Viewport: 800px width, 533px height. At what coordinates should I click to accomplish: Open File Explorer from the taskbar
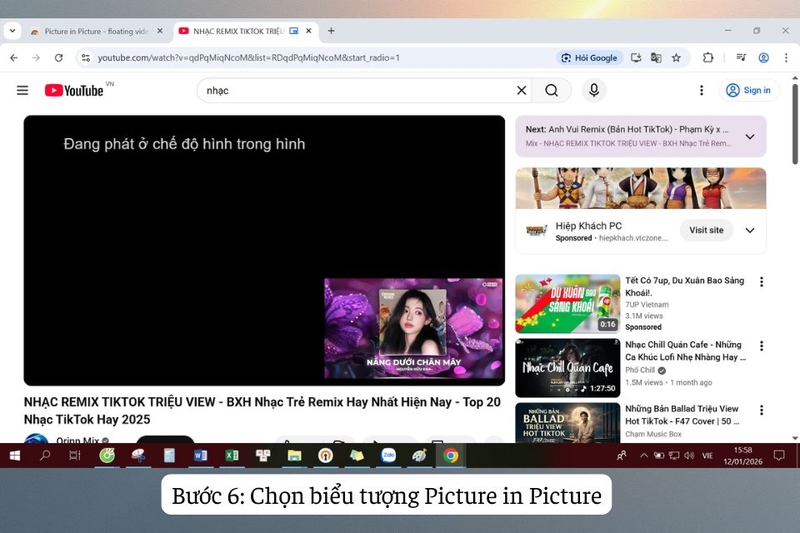294,455
